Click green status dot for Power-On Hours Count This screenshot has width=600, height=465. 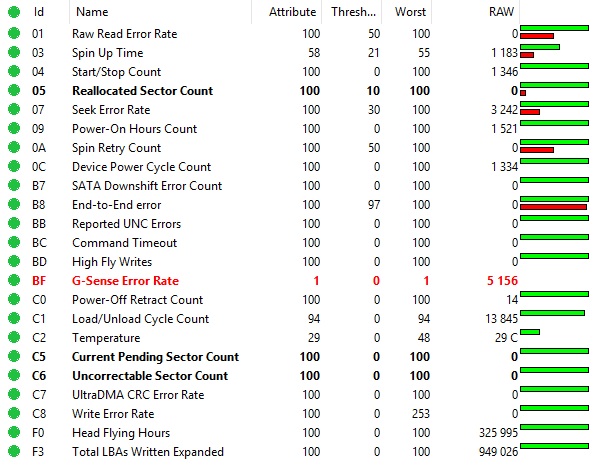tap(14, 129)
